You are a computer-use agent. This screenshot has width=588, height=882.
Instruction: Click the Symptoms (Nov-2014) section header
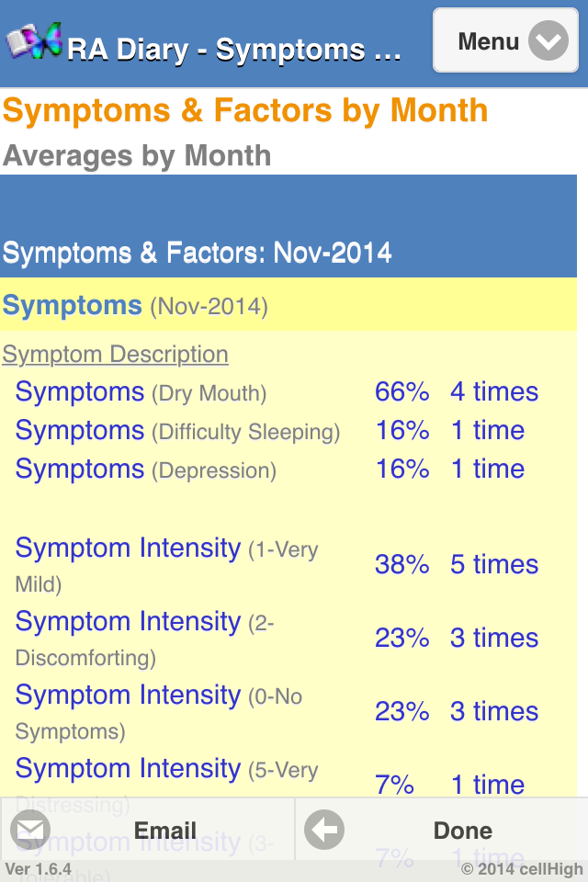tap(135, 305)
